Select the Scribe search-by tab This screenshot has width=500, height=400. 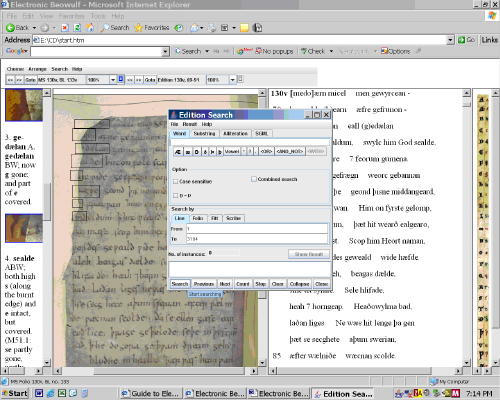(233, 218)
